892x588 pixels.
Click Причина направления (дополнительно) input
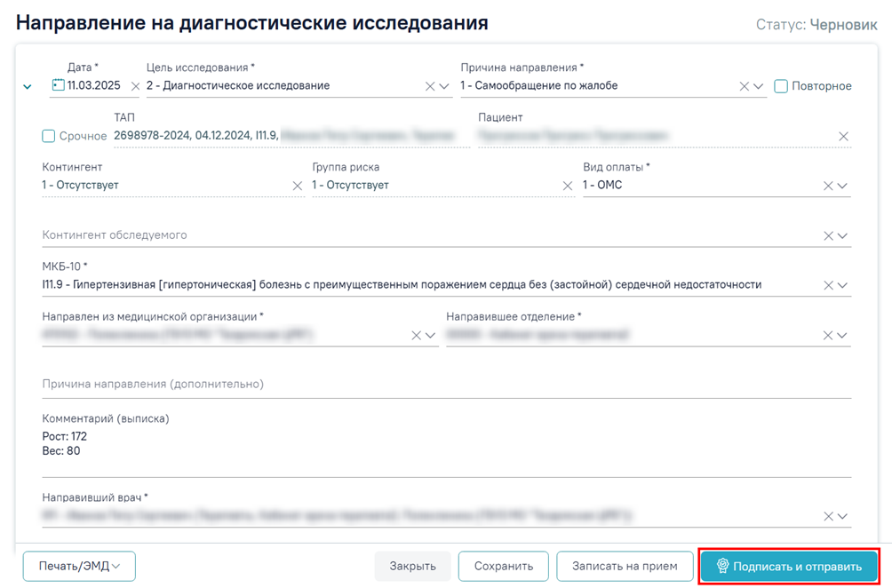447,385
